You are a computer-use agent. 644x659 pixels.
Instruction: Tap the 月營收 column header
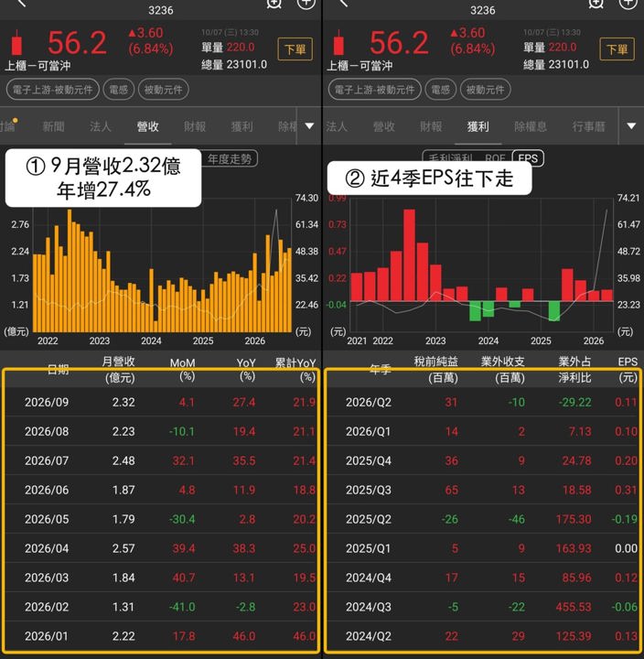pyautogui.click(x=119, y=370)
